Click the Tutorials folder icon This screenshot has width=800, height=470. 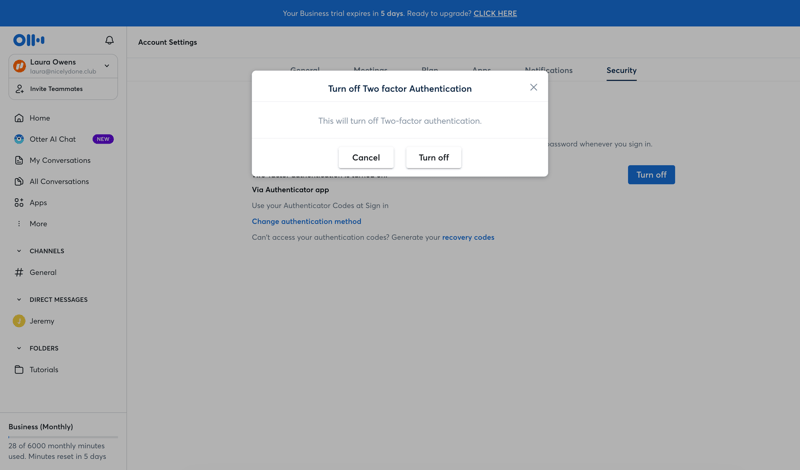(19, 369)
